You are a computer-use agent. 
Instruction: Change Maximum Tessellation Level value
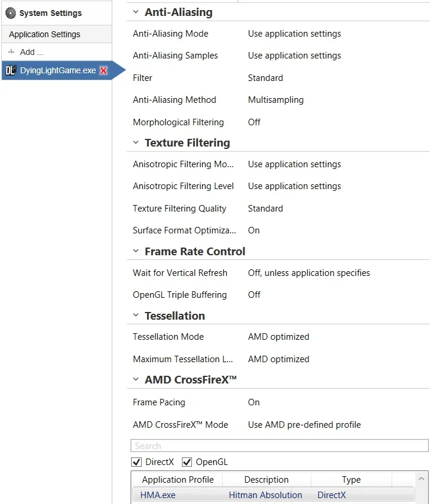click(279, 359)
